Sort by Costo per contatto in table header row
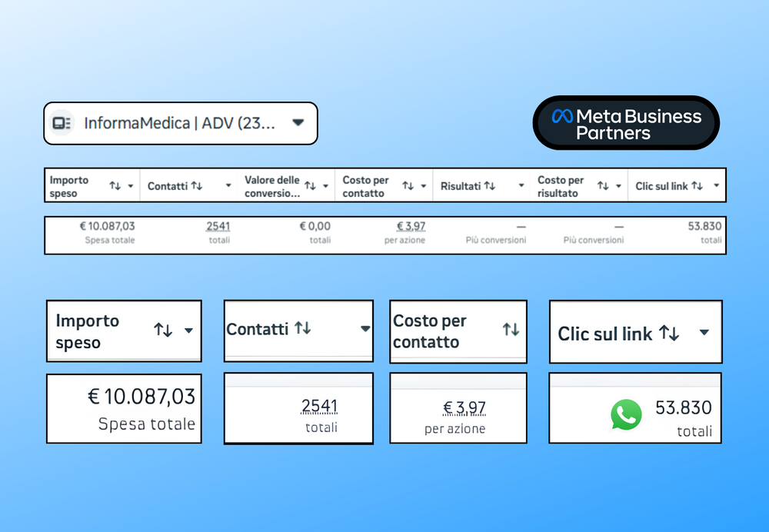The height and width of the screenshot is (532, 769). tap(408, 185)
